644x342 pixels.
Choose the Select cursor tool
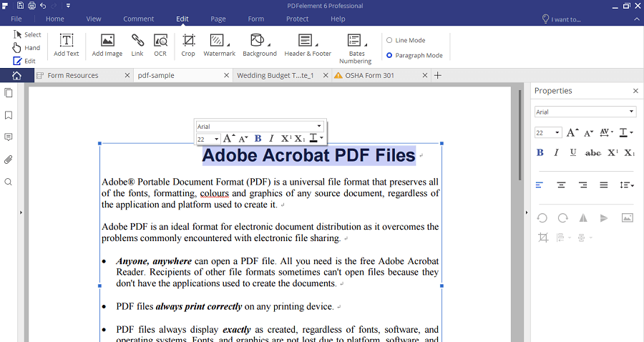tap(27, 34)
